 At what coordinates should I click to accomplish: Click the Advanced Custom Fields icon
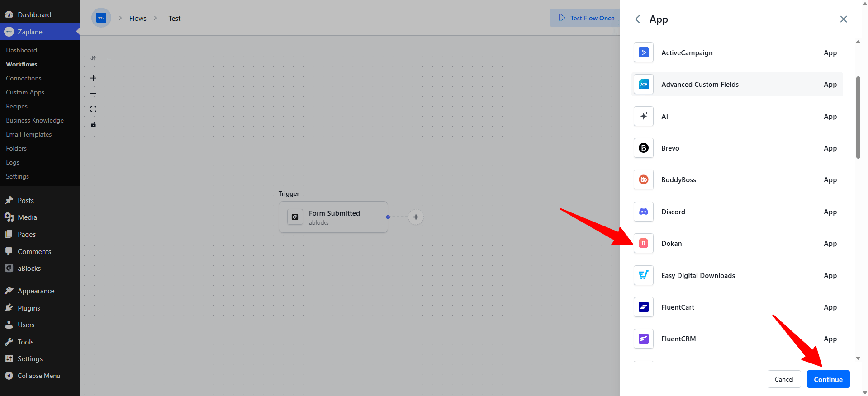pyautogui.click(x=643, y=85)
